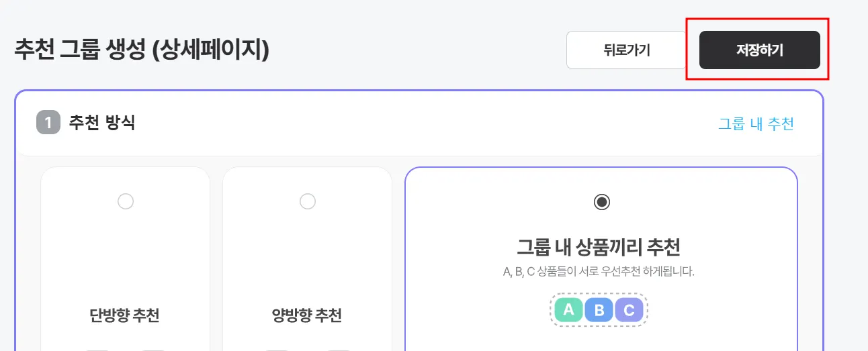Click the green A product badge
The image size is (868, 351).
point(568,309)
